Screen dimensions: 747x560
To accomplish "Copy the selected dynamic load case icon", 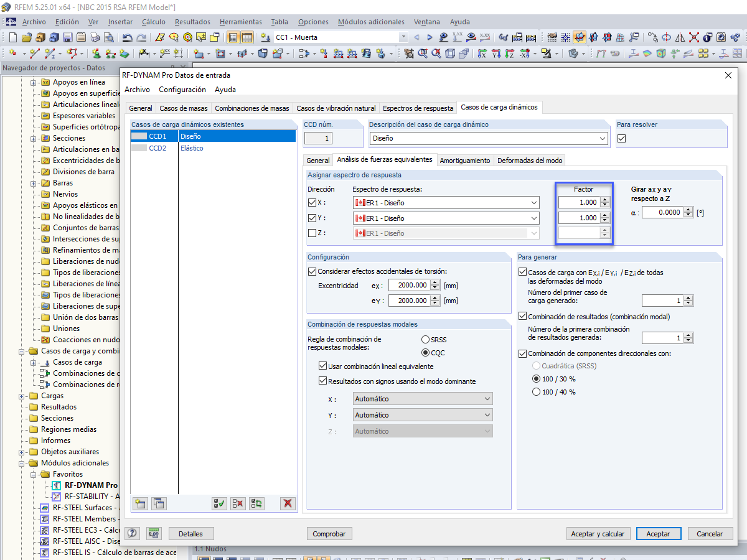I will tap(159, 503).
